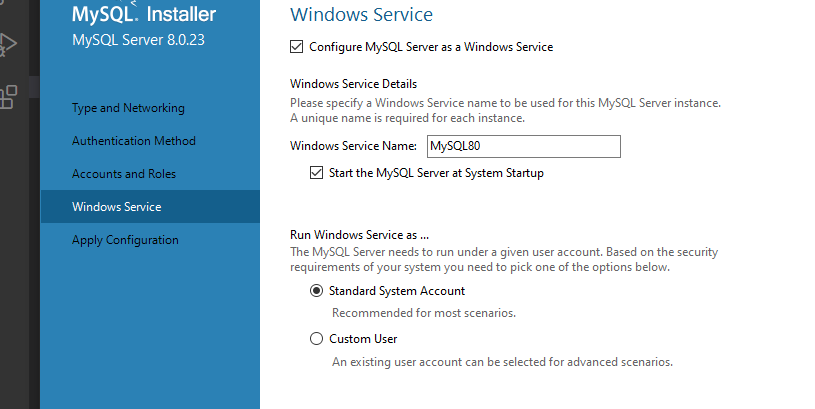Click the Windows Service Name text field
815x409 pixels.
click(523, 146)
